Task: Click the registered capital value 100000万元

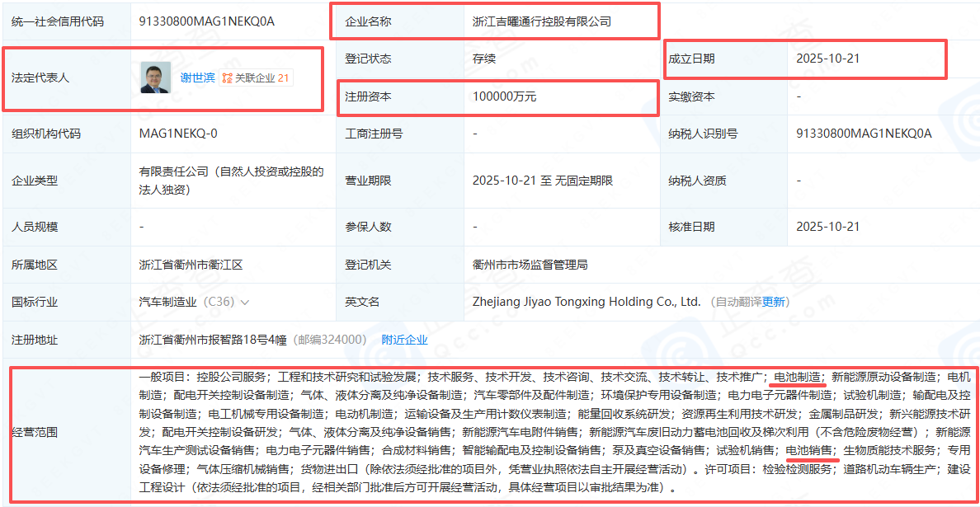Action: click(504, 96)
